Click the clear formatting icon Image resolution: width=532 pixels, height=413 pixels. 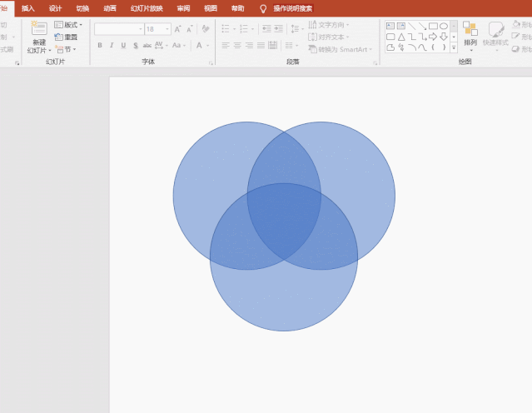coord(203,29)
